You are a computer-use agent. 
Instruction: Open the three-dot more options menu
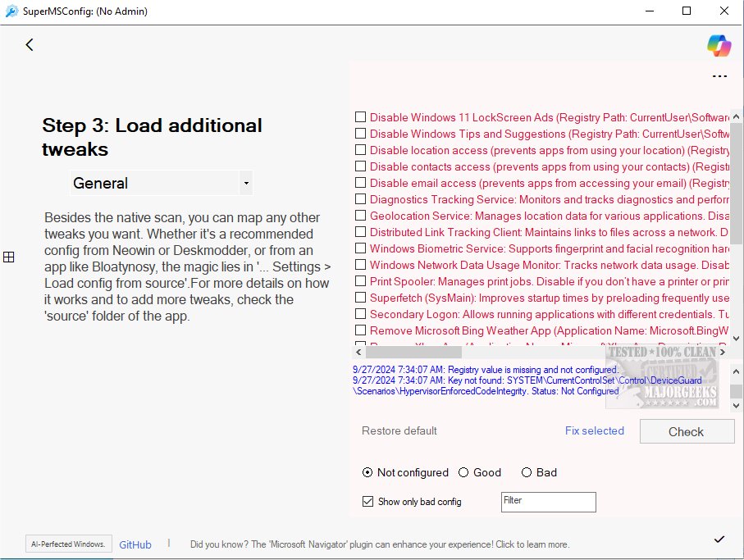point(719,76)
